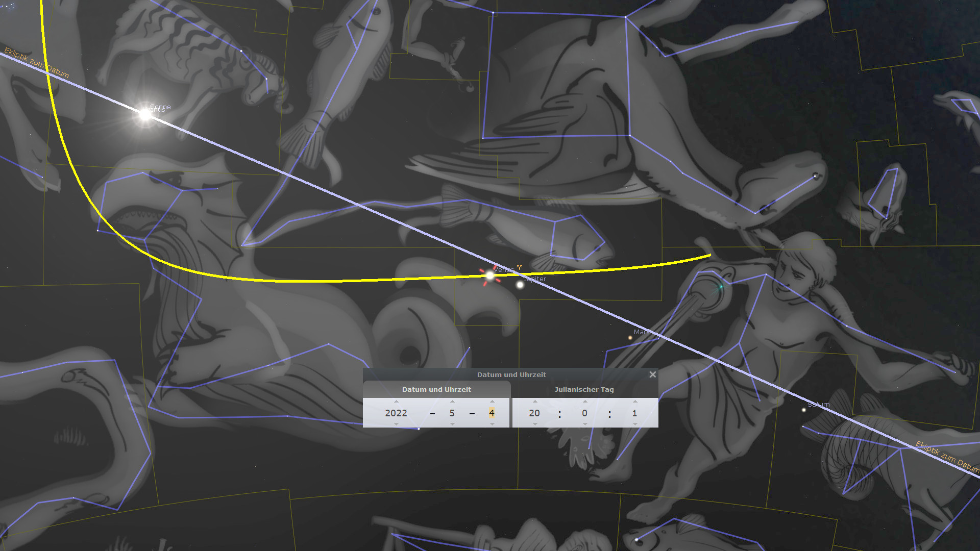Image resolution: width=980 pixels, height=551 pixels.
Task: Increase the minutes with the up arrow
Action: coord(585,402)
